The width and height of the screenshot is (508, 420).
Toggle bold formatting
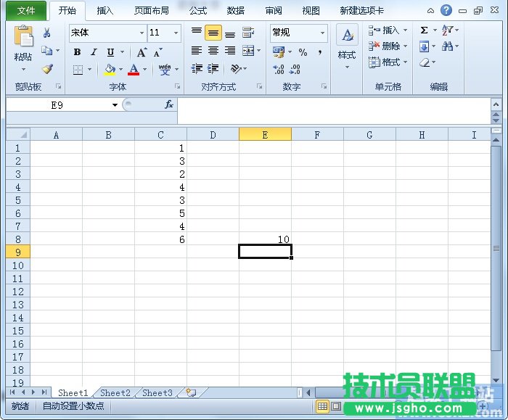coord(77,52)
